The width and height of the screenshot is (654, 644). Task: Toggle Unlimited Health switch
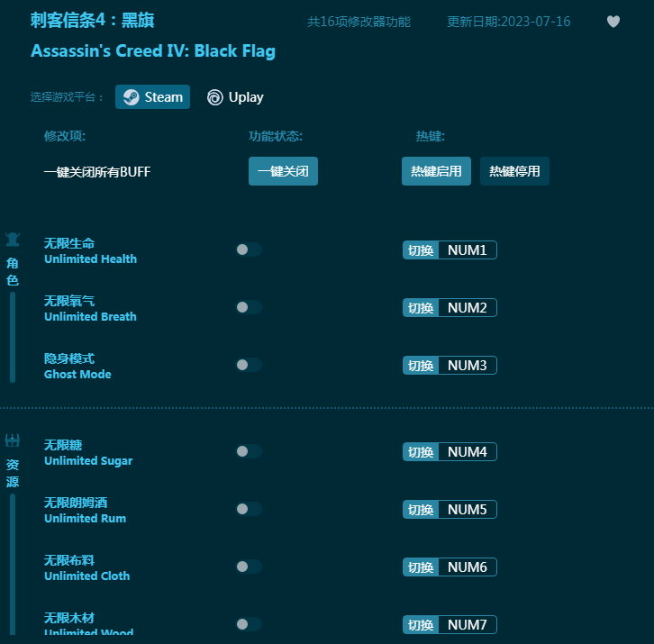[249, 249]
